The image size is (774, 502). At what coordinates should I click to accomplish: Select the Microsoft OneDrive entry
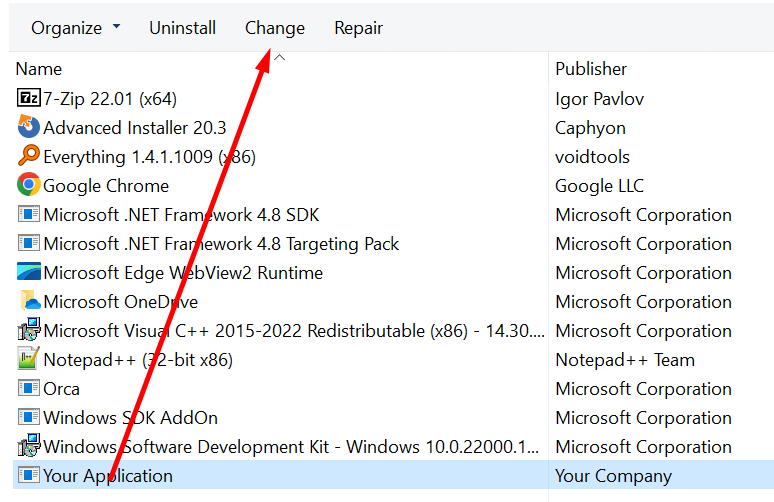pos(120,302)
